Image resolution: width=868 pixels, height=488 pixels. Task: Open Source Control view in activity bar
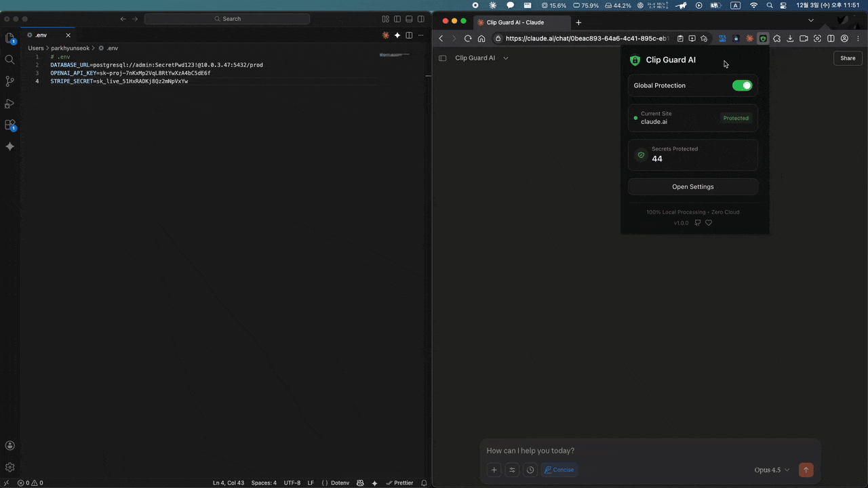pos(9,81)
